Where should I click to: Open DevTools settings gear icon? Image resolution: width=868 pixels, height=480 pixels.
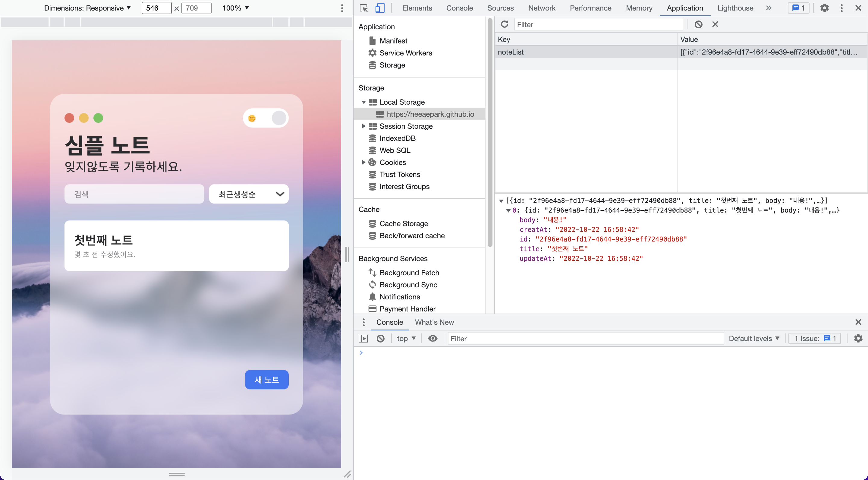pyautogui.click(x=824, y=8)
